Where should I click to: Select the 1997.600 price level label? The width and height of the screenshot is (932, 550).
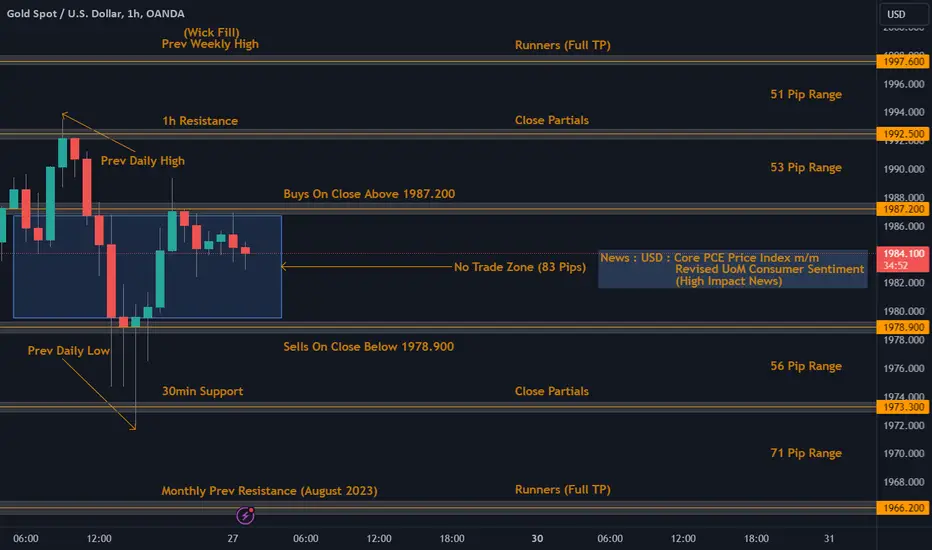coord(902,61)
